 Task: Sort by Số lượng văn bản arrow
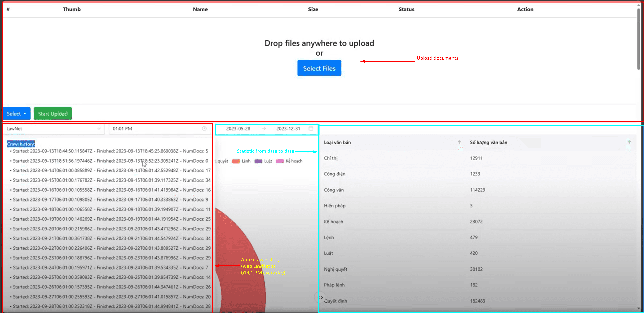click(629, 142)
